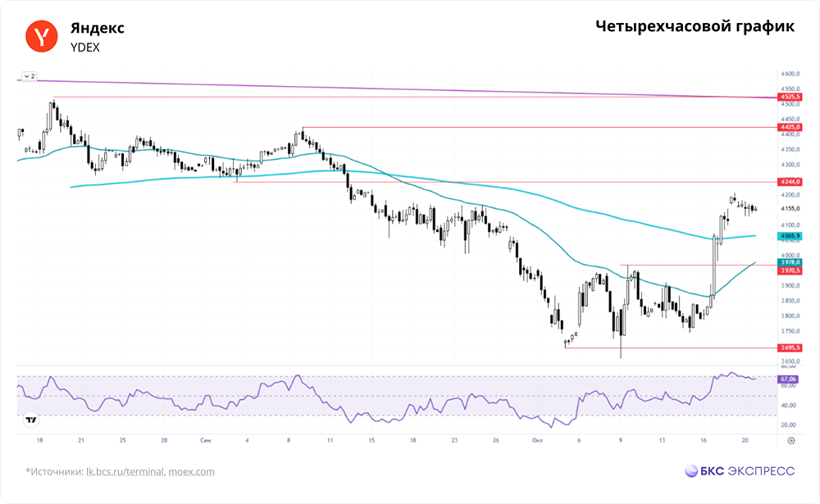This screenshot has width=820, height=504.
Task: Click the red 4525,5 price level label
Action: (790, 97)
